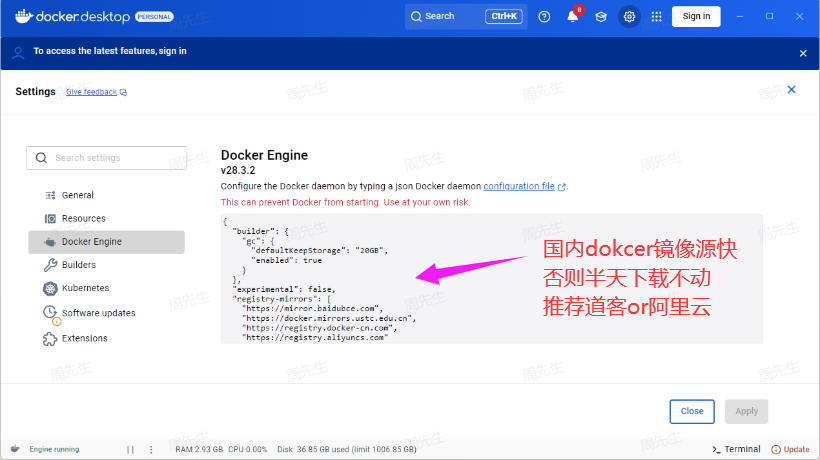Click the v28.3.2 version text
The image size is (820, 460).
pyautogui.click(x=238, y=170)
